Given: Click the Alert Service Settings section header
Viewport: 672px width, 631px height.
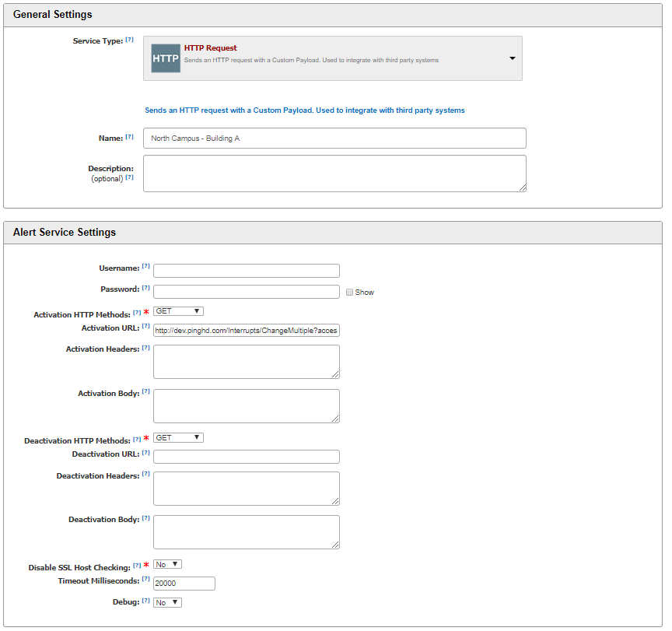Looking at the screenshot, I should click(333, 233).
